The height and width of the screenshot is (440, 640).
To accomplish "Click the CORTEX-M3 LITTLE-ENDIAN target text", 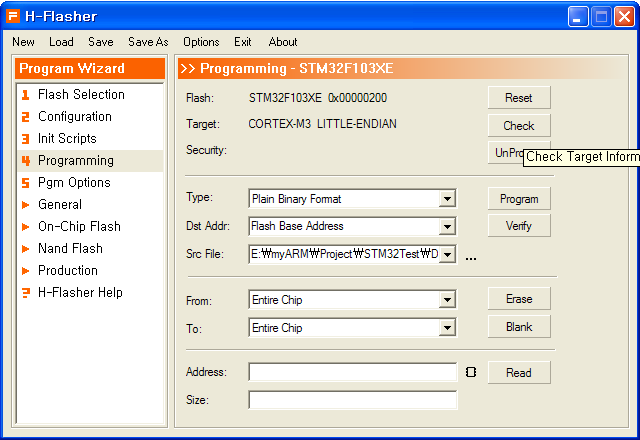I will click(x=322, y=124).
